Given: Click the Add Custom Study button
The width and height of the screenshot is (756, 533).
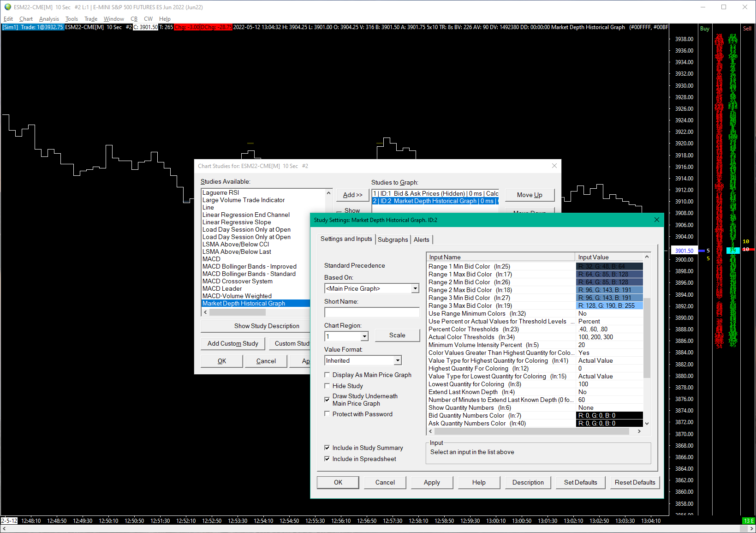Looking at the screenshot, I should point(233,343).
